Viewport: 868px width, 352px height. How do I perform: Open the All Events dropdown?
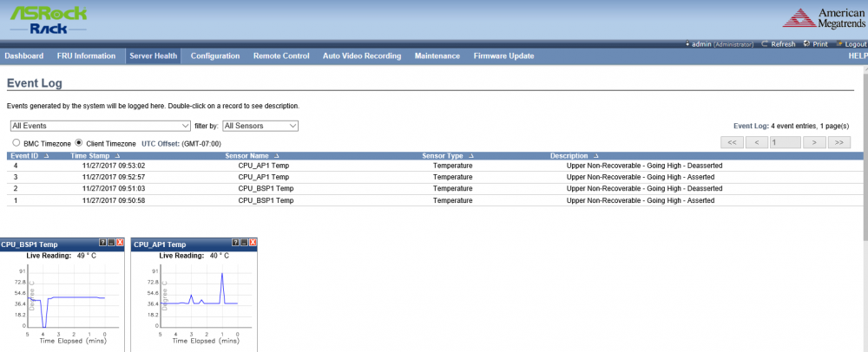point(100,126)
